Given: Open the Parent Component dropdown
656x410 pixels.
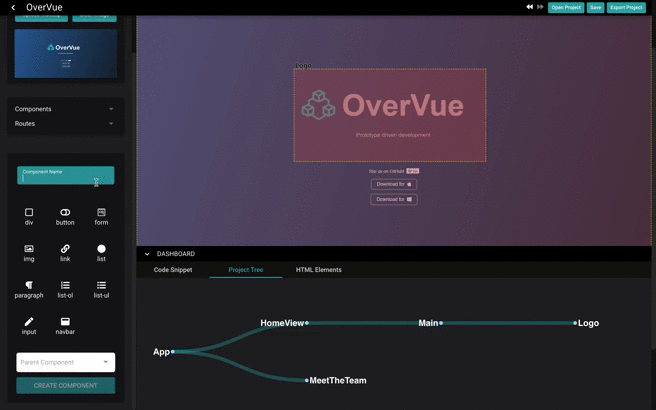Looking at the screenshot, I should [x=66, y=362].
